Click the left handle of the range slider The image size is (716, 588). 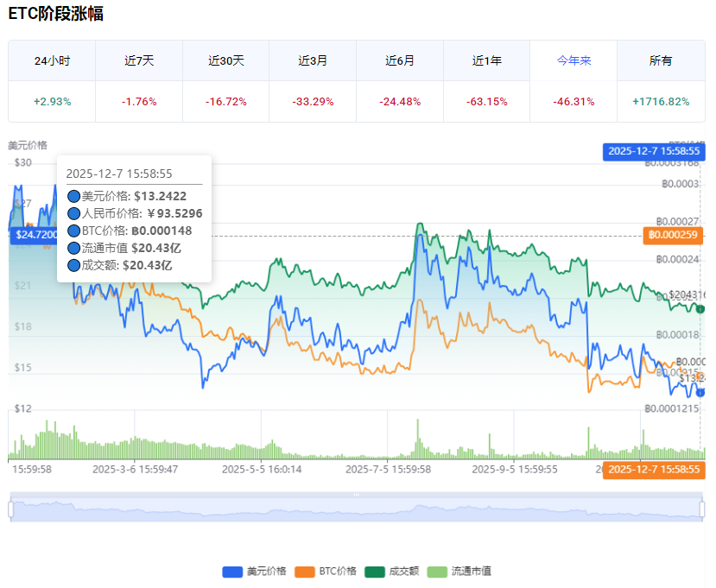coord(11,509)
